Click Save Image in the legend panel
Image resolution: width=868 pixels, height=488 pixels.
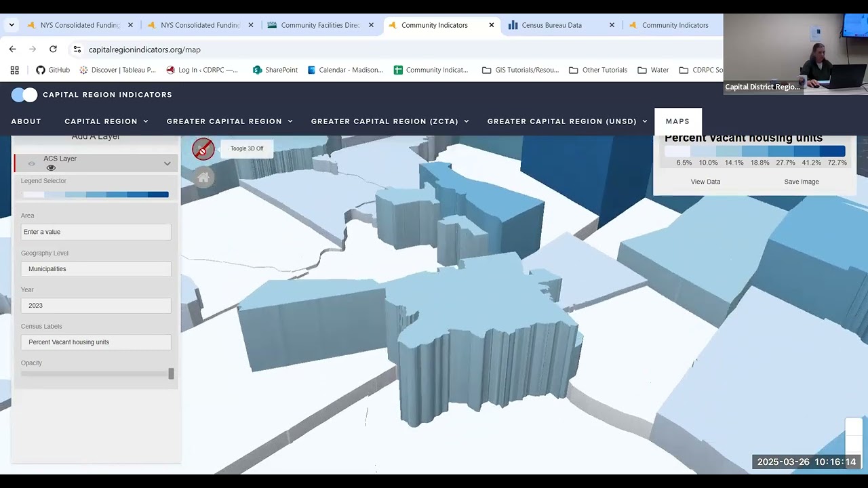coord(802,182)
